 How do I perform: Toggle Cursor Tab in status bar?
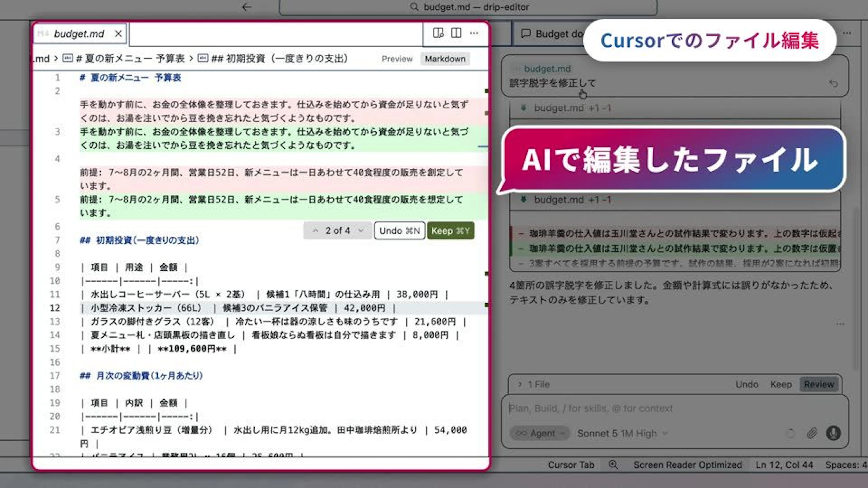pyautogui.click(x=571, y=465)
